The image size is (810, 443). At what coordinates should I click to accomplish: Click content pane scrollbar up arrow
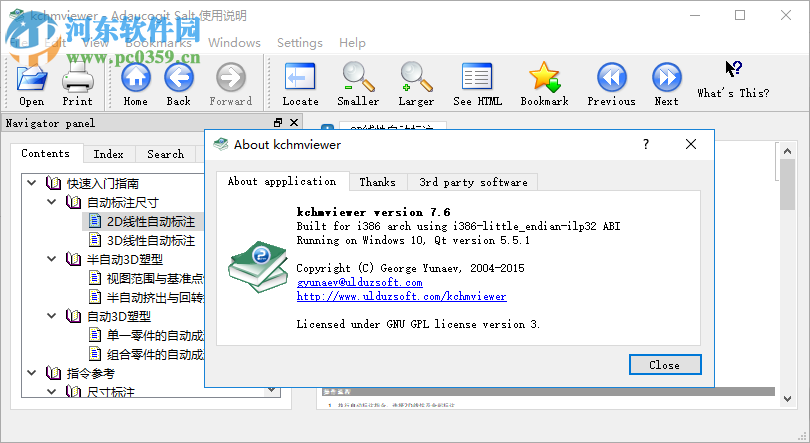[787, 151]
